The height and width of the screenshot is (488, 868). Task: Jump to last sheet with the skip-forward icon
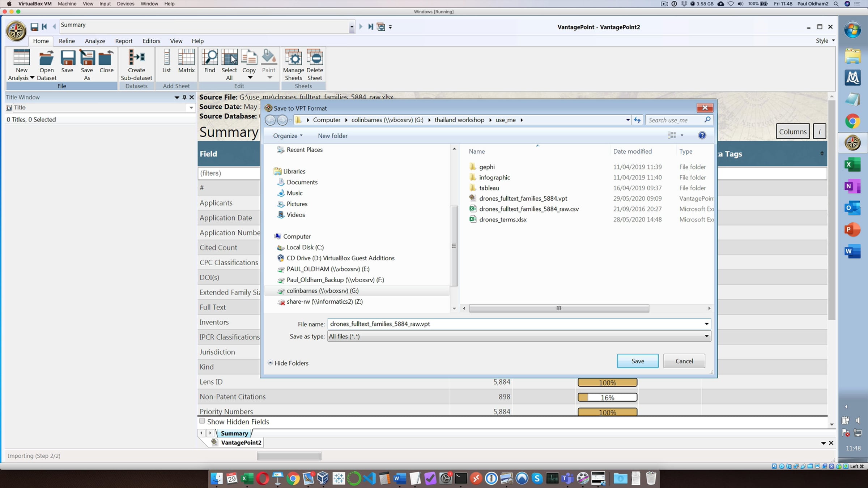point(370,27)
